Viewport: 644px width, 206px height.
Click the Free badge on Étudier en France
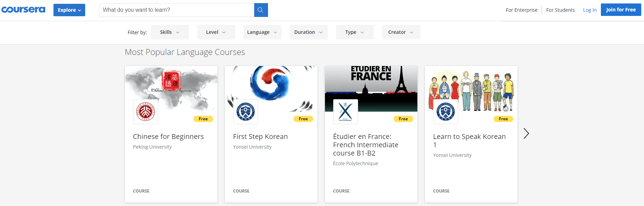coord(404,119)
